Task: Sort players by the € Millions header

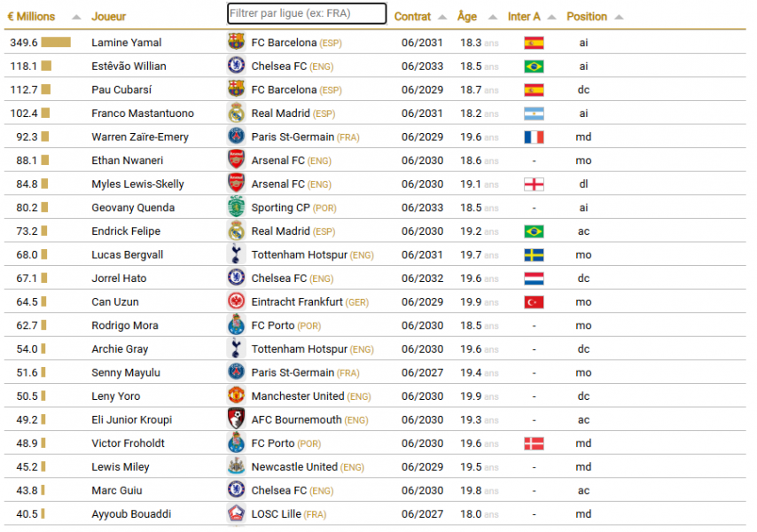Action: click(x=29, y=16)
